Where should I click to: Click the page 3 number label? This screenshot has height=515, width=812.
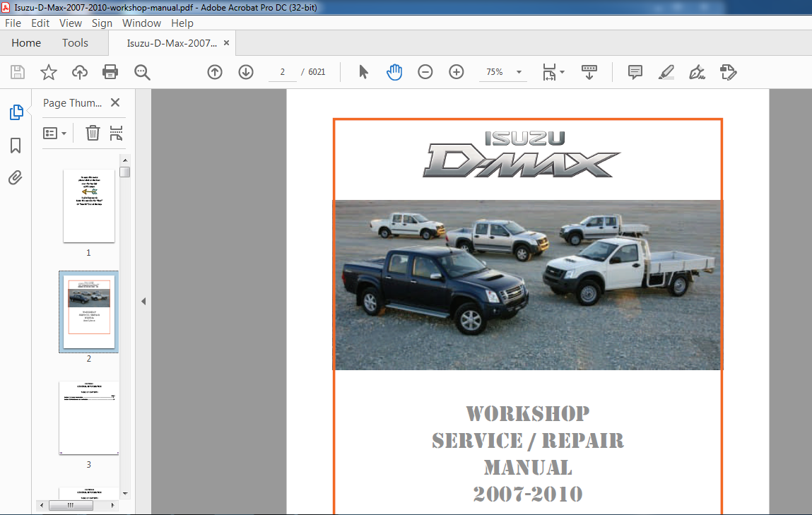click(x=88, y=465)
